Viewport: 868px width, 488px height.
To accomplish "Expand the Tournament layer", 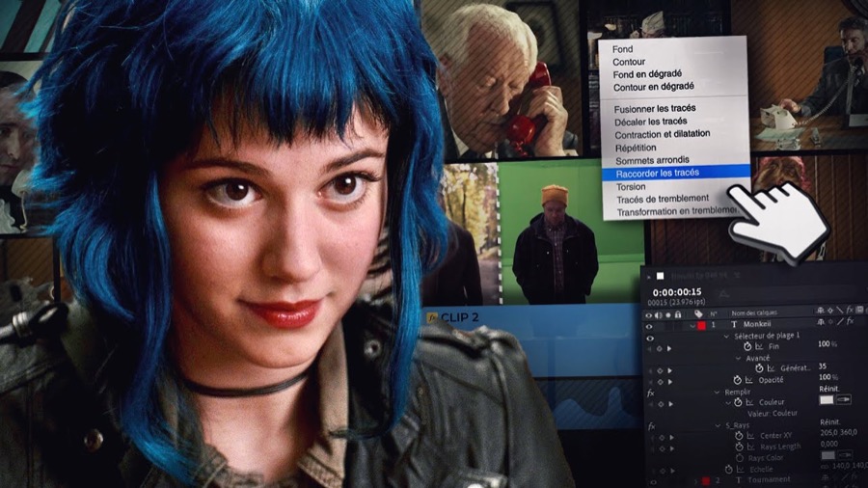I will click(695, 481).
